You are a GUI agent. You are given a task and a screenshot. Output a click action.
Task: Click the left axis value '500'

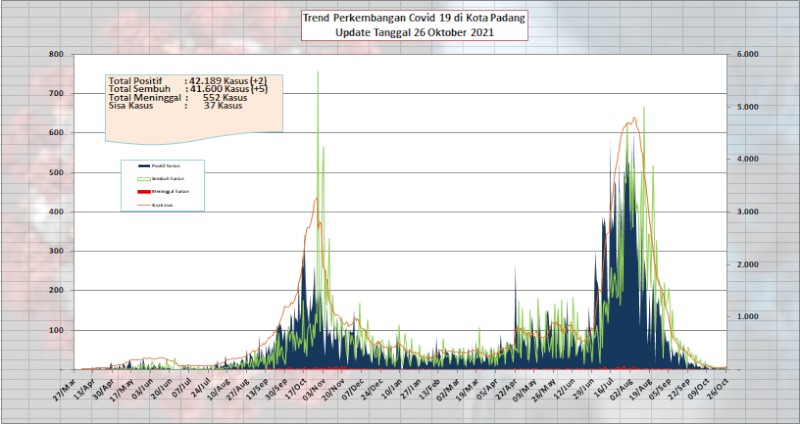point(56,172)
